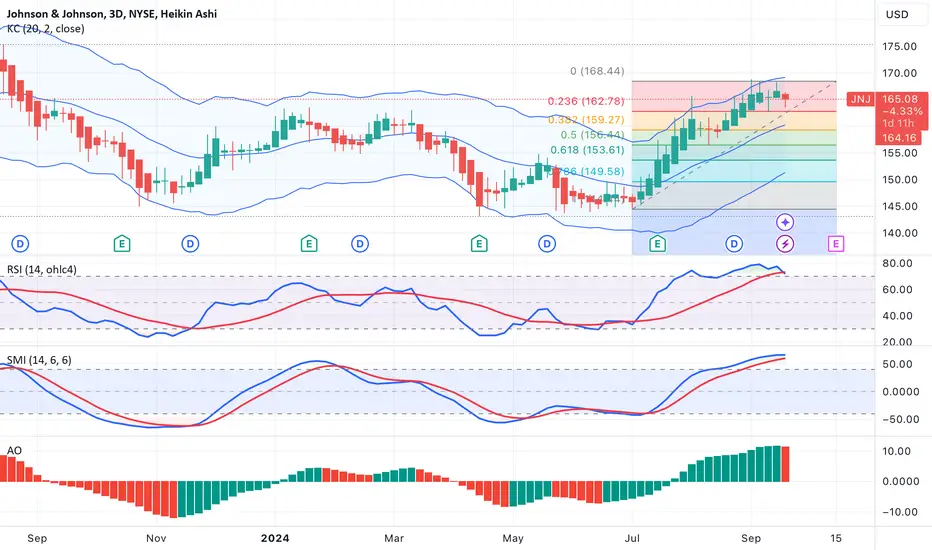932x550 pixels.
Task: Select the SMI (14, 6, 6) indicator legend
Action: (x=39, y=360)
